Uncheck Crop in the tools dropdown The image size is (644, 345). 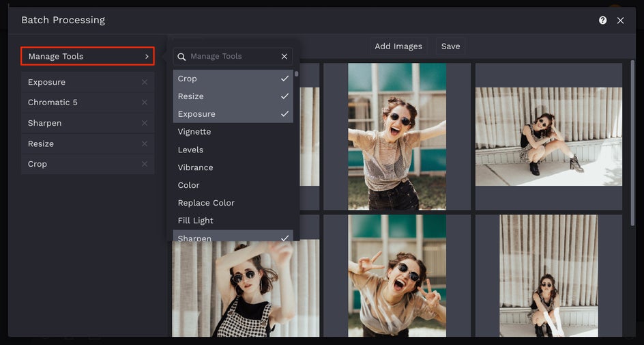click(x=284, y=79)
